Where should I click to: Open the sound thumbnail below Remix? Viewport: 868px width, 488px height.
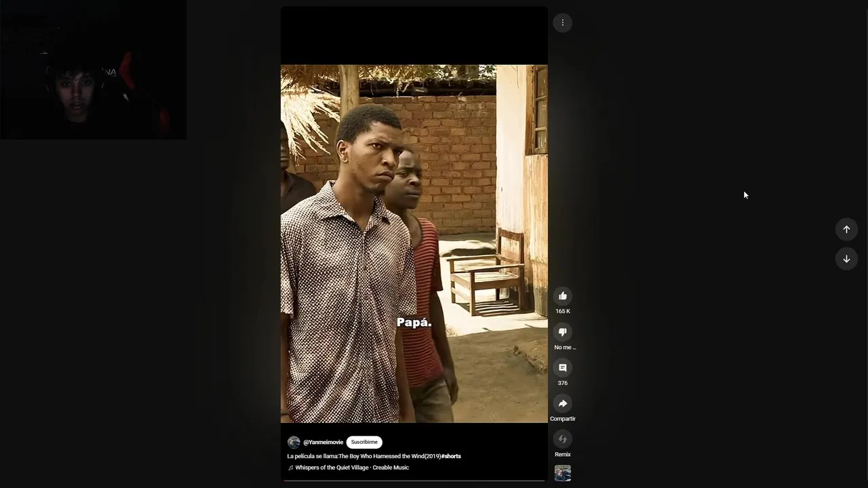pyautogui.click(x=562, y=473)
